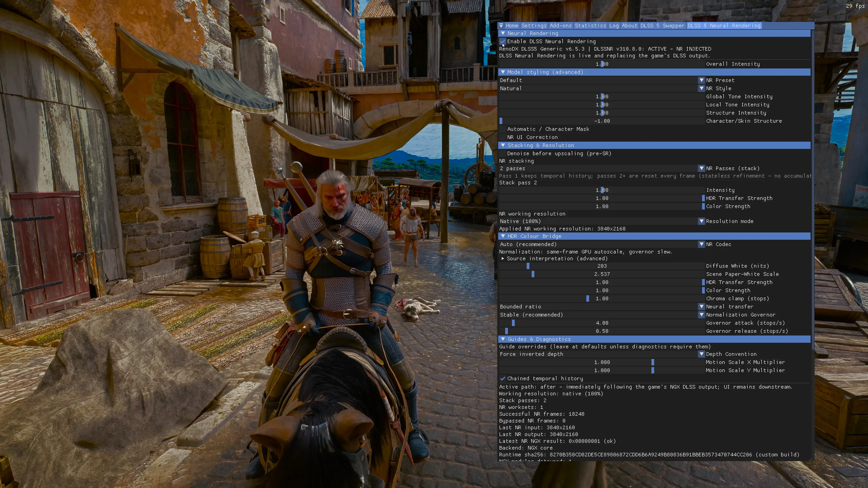Click the overlay panel vertical scrollbar
The width and height of the screenshot is (868, 488).
pyautogui.click(x=813, y=190)
